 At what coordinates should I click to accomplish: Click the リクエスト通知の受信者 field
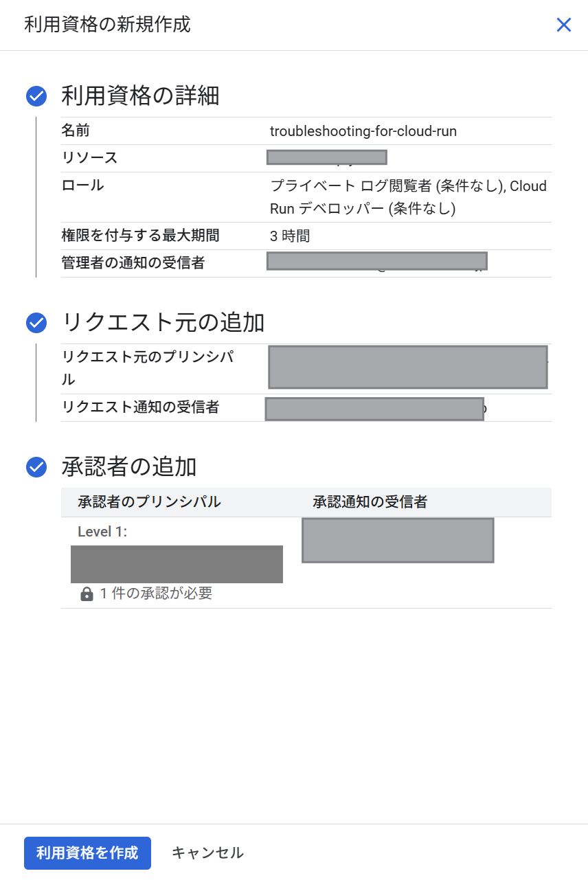375,408
